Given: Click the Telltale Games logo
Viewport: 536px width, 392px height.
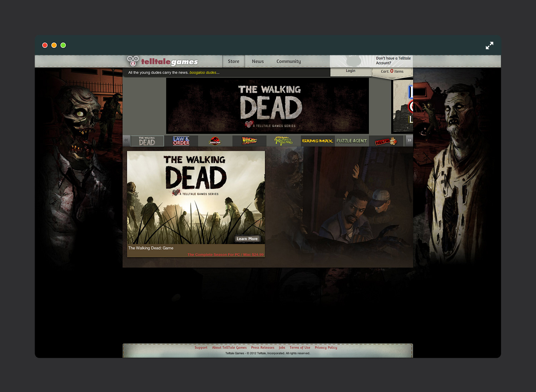Looking at the screenshot, I should 163,61.
